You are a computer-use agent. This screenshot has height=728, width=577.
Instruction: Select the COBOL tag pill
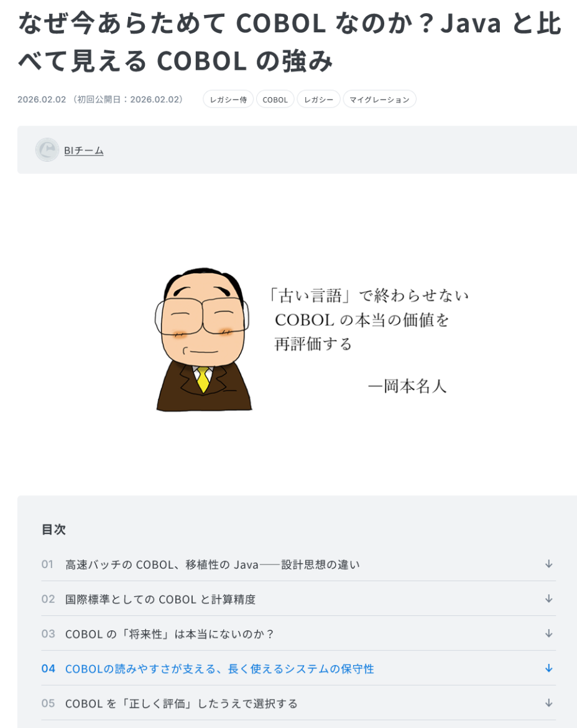(x=275, y=100)
